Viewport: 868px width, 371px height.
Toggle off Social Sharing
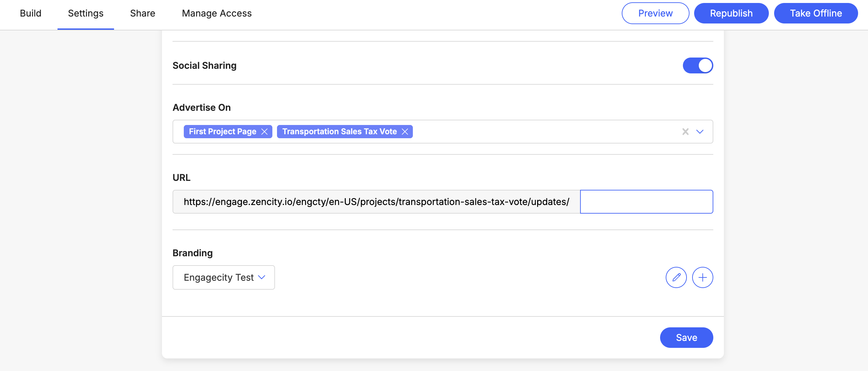click(697, 65)
